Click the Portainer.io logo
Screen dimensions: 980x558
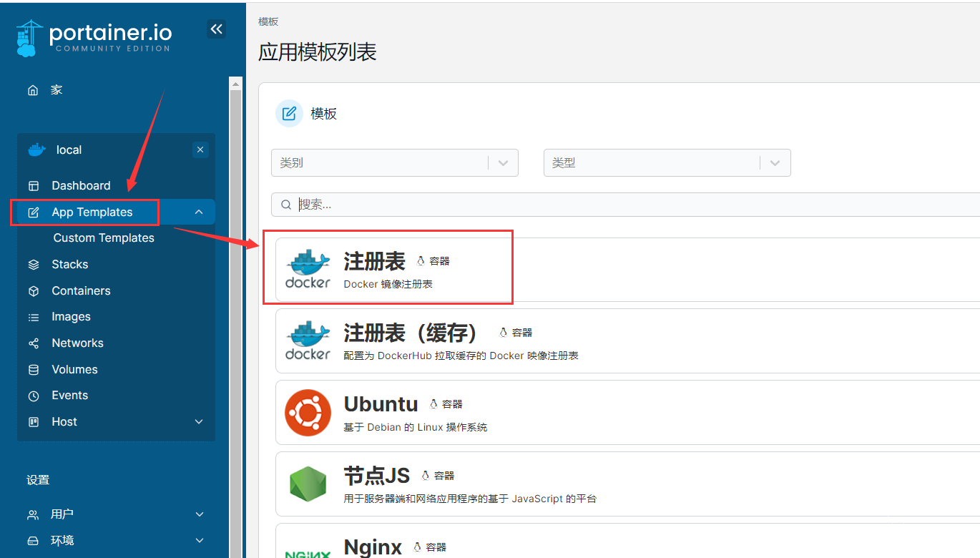[x=94, y=38]
